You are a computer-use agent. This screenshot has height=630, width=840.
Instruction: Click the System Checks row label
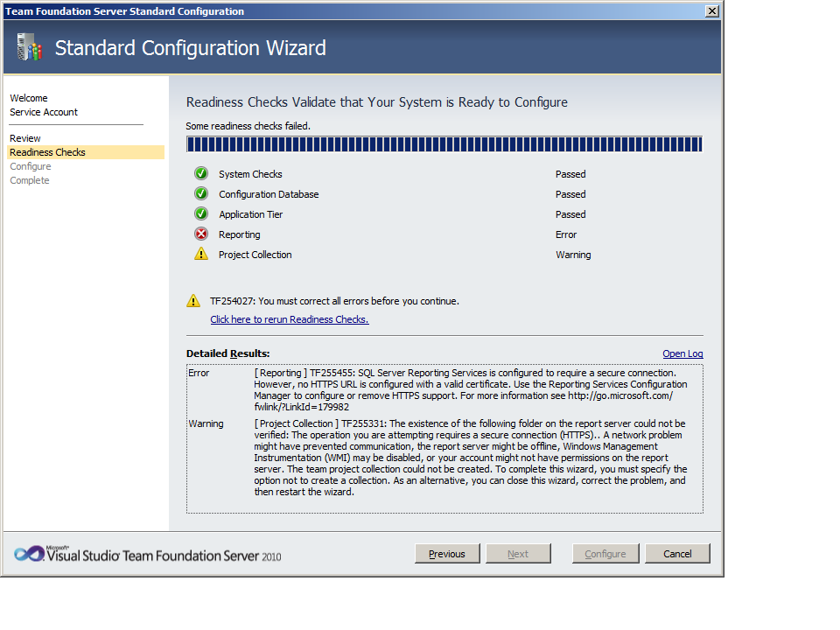(250, 174)
